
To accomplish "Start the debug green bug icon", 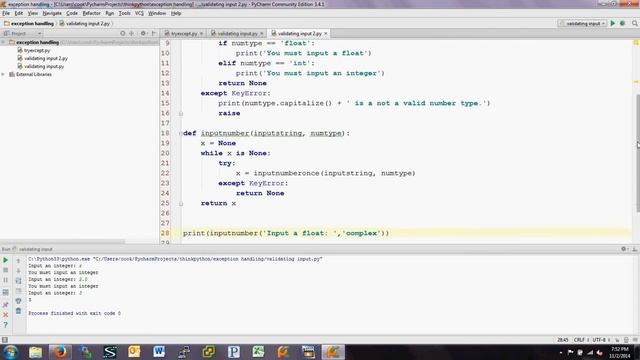I will (x=622, y=24).
